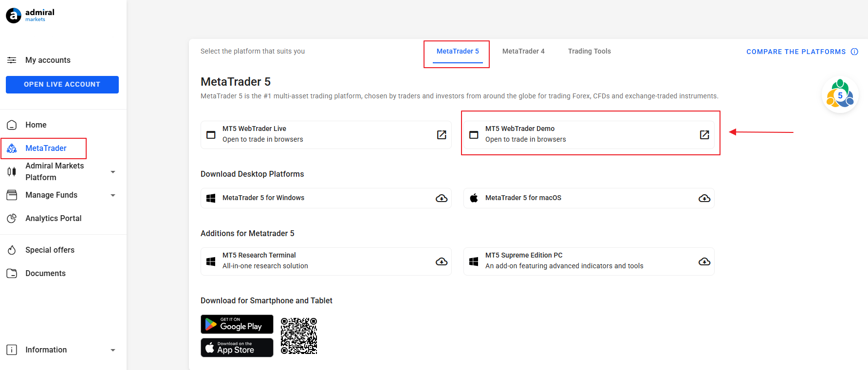Download MetaTrader 5 for macOS cloud icon
The width and height of the screenshot is (868, 370).
point(704,198)
